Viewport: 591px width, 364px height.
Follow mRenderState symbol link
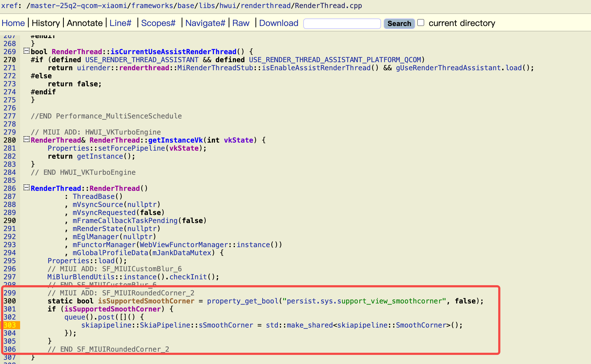click(98, 229)
